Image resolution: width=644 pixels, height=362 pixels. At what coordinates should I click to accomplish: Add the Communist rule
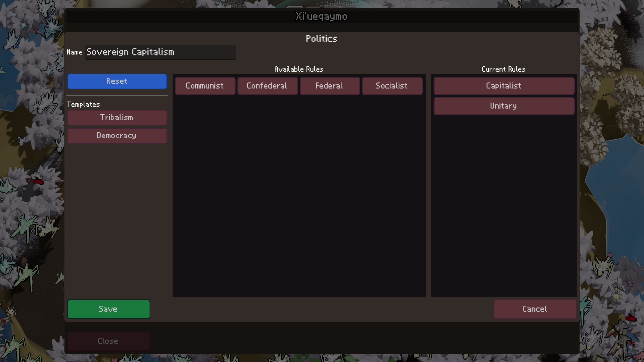pyautogui.click(x=205, y=86)
